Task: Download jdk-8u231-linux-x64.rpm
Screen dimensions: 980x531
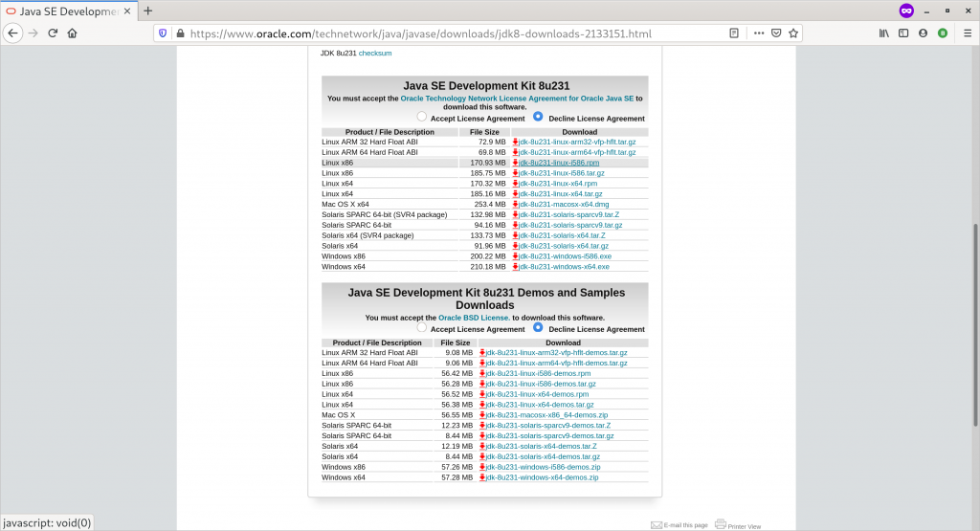Action: 558,184
